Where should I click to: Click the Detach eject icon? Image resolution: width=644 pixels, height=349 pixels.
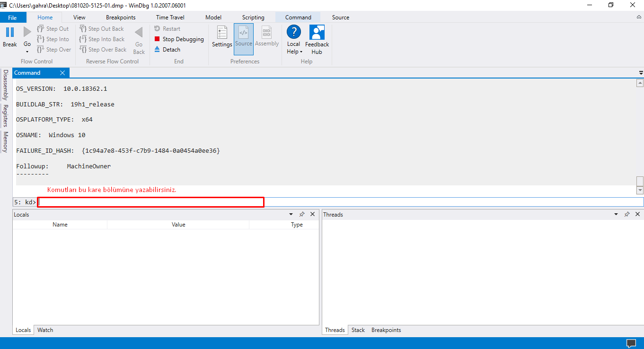[x=158, y=49]
